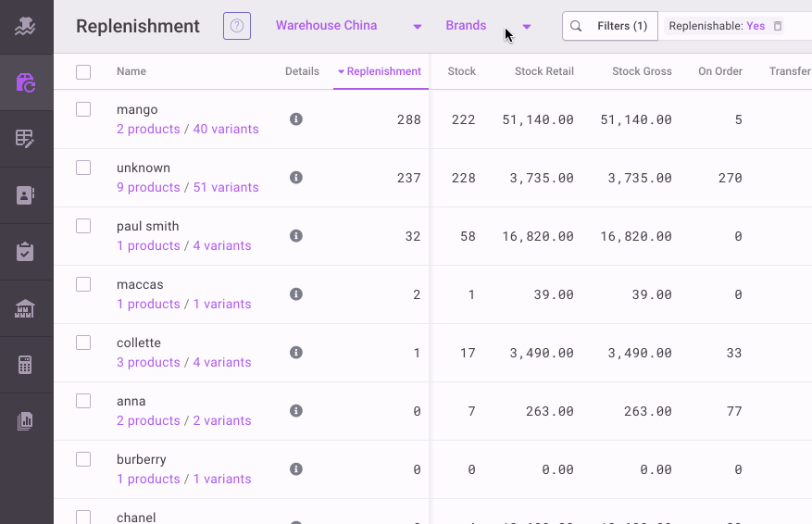Sort by On Order column header

click(719, 71)
